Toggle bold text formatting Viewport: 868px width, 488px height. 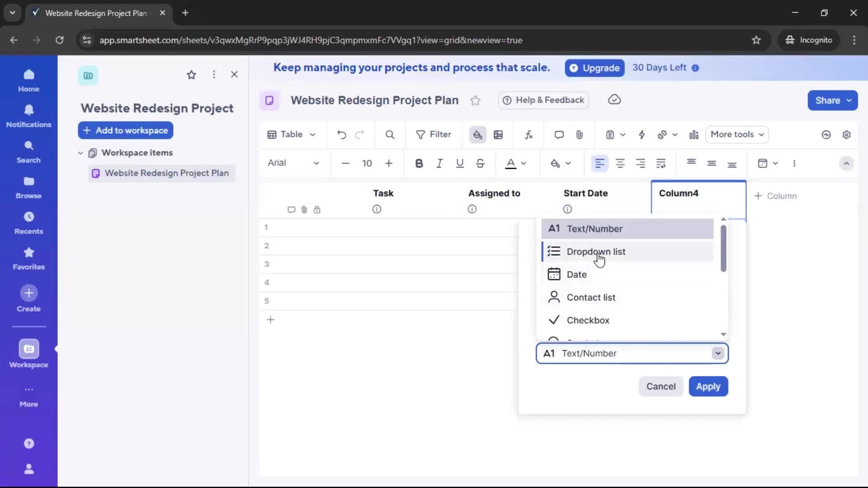pyautogui.click(x=419, y=164)
